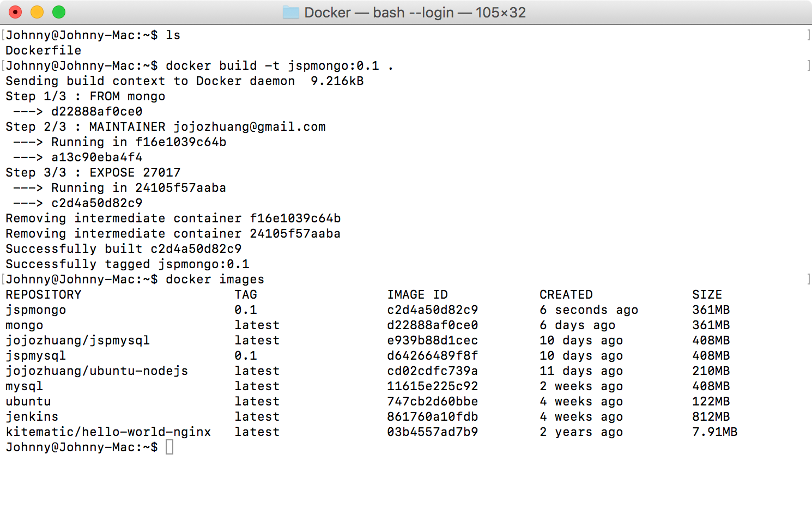
Task: Click the SIZE column header text
Action: (x=707, y=294)
